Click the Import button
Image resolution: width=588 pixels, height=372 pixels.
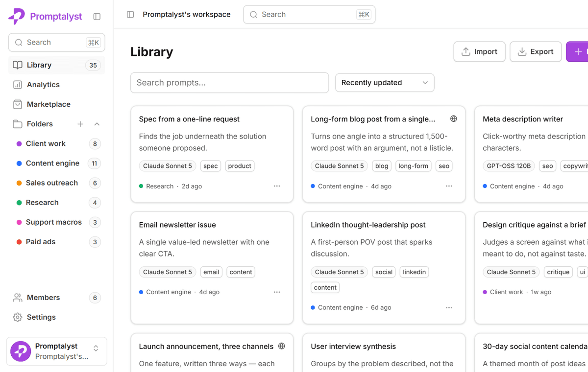point(479,51)
